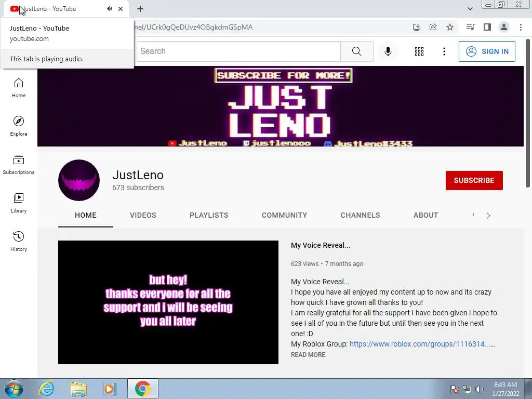
Task: Switch to the PLAYLISTS tab
Action: tap(209, 215)
